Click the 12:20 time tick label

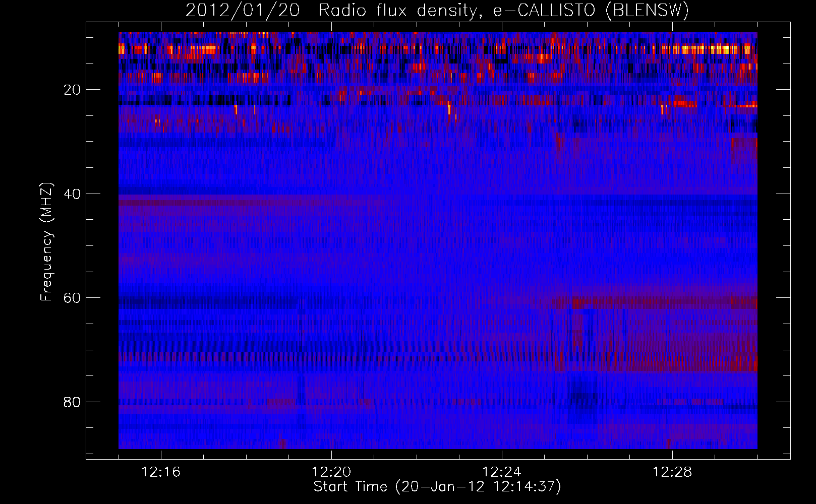[x=331, y=472]
